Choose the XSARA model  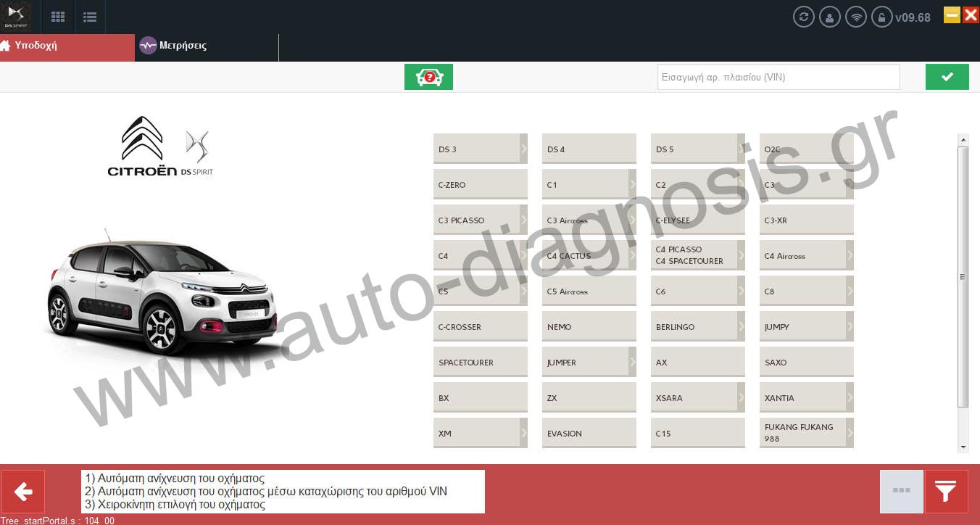click(698, 397)
